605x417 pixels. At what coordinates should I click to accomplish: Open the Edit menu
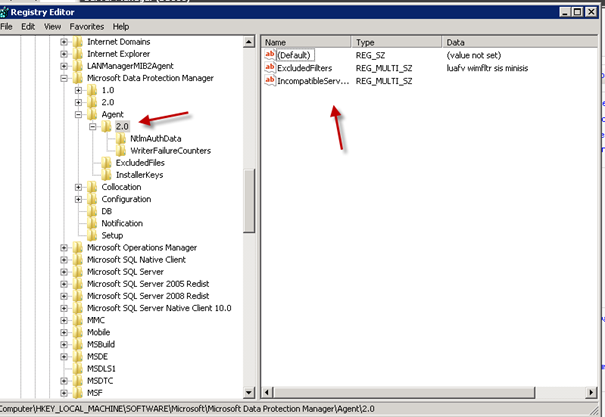[x=28, y=27]
